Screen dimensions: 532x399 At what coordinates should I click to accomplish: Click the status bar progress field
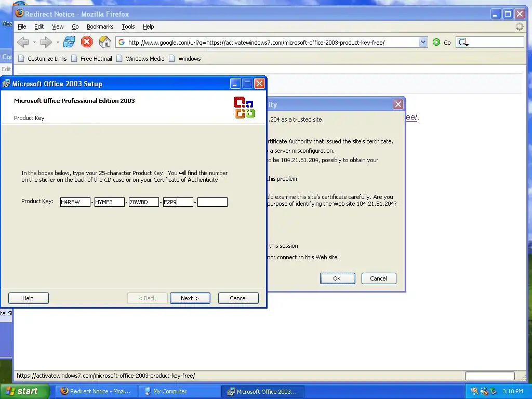(x=490, y=376)
